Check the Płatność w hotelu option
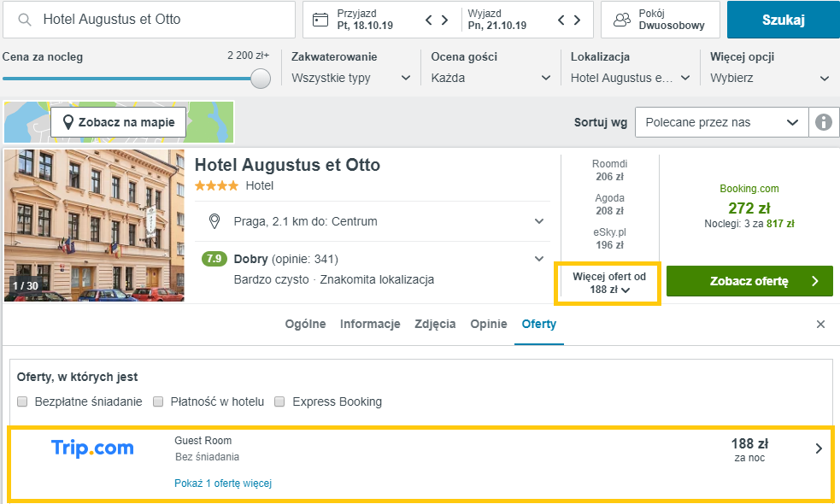Screen dimensions: 840x504 click(x=158, y=401)
